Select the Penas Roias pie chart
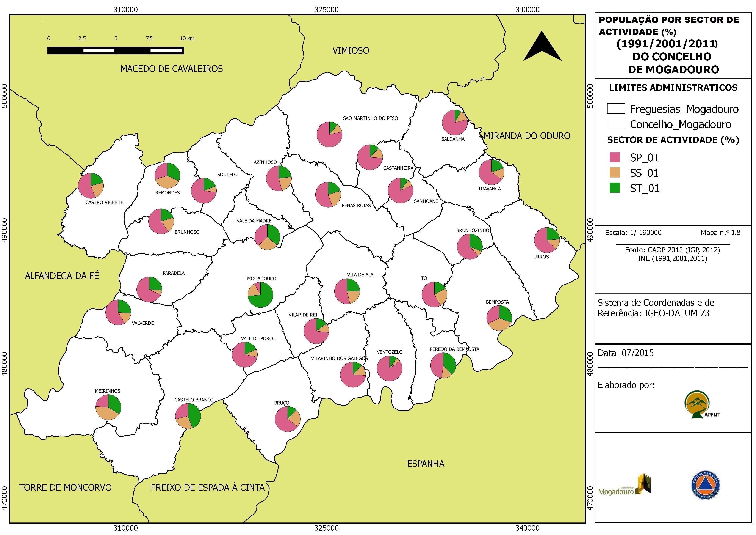The width and height of the screenshot is (756, 535). click(328, 195)
